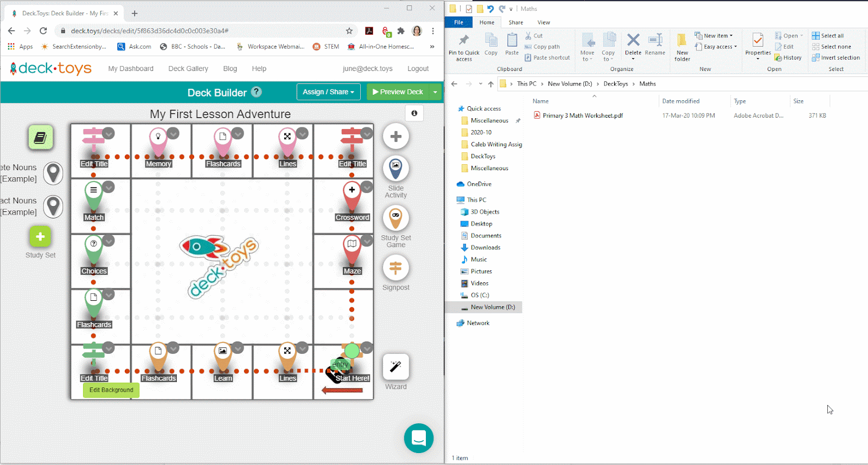
Task: Click the Memory activity pin on the board
Action: pyautogui.click(x=158, y=143)
